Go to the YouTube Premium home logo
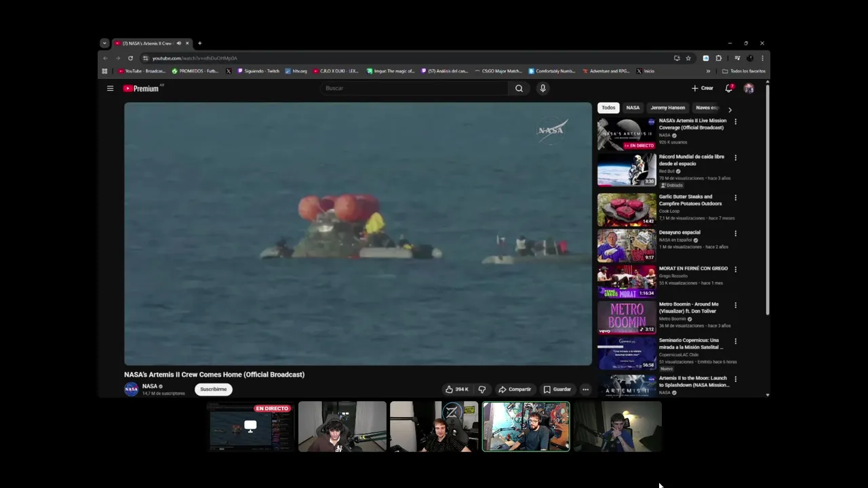This screenshot has width=868, height=488. point(142,88)
